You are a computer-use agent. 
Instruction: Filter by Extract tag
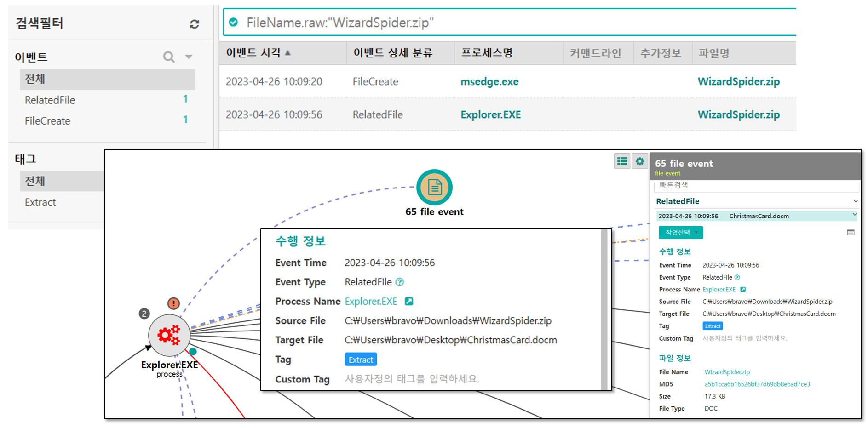click(x=40, y=202)
